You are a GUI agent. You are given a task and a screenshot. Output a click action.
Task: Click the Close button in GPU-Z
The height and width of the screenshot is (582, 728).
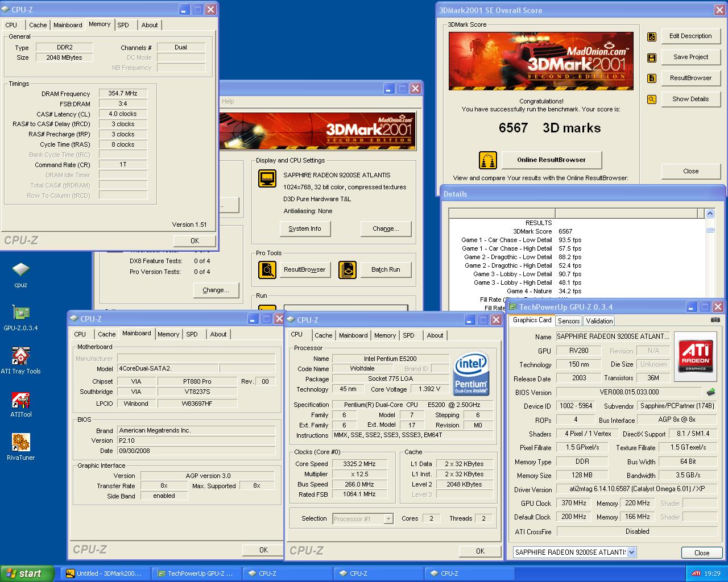702,553
